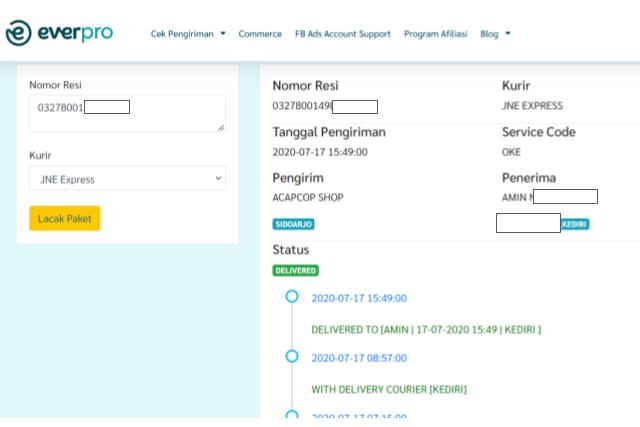Click timestamp 2020-07-17 08:57:00 in the timeline
The width and height of the screenshot is (640, 427).
[x=359, y=358]
